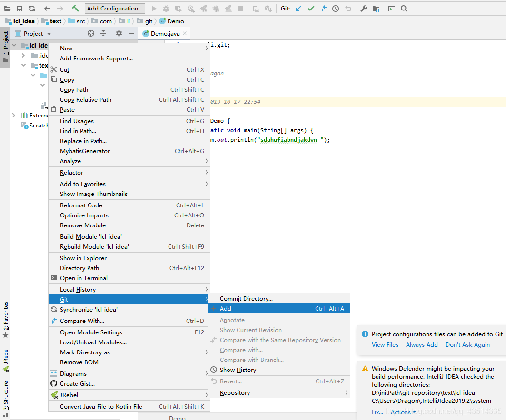Viewport: 506px width, 420px height.
Task: Select Reformat Code menu item
Action: (x=129, y=205)
